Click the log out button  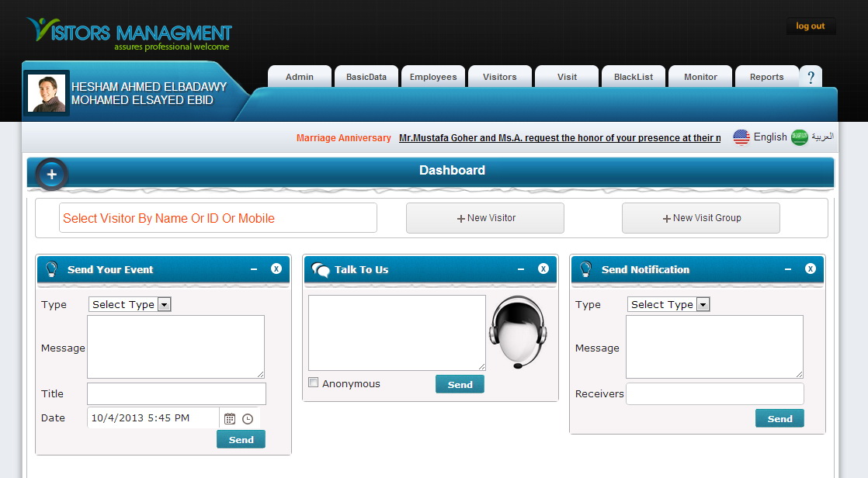(811, 26)
